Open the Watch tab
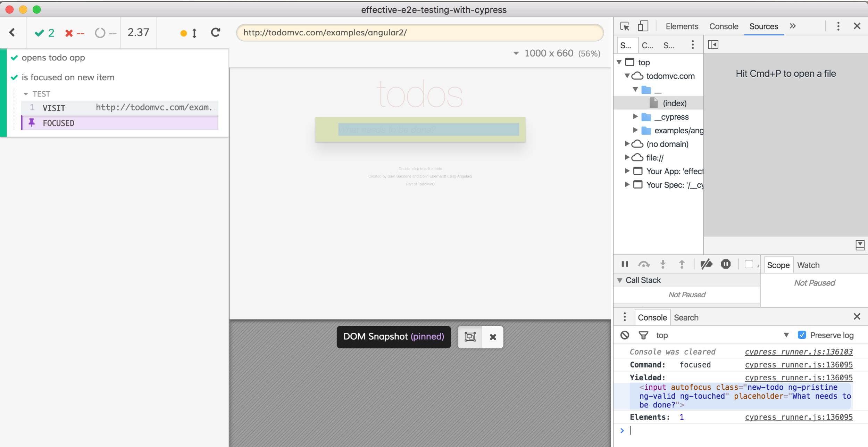This screenshot has height=447, width=868. click(x=808, y=265)
